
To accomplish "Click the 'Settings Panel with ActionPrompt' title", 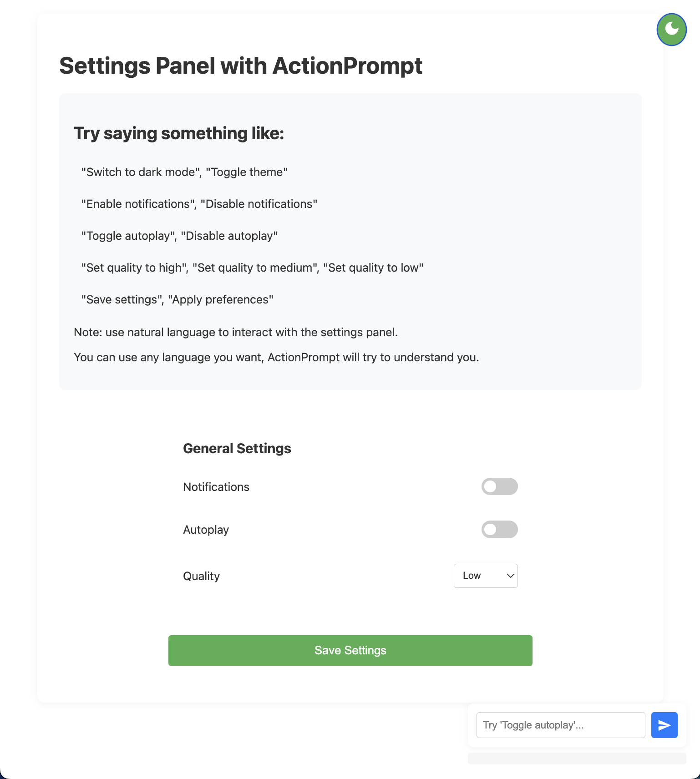I will 240,66.
